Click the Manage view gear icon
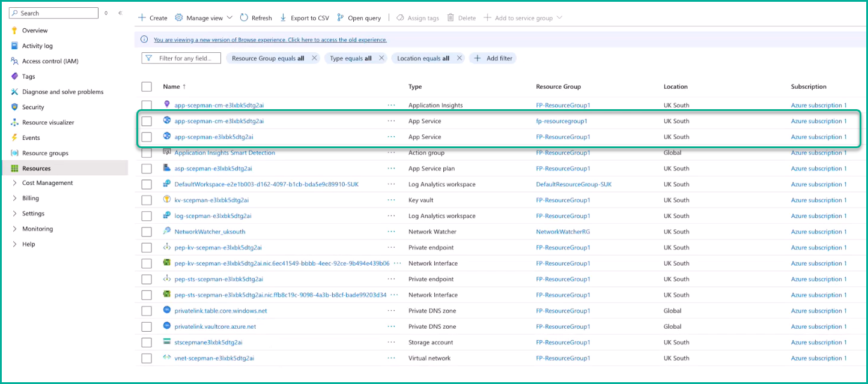868x384 pixels. pos(179,18)
